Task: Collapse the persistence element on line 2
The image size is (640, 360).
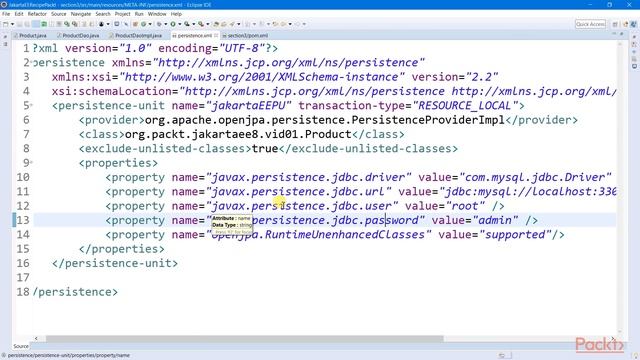Action: [31, 62]
